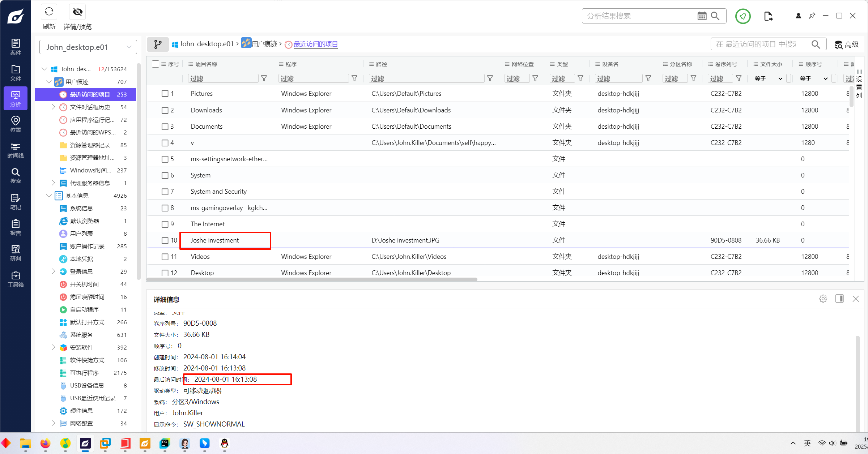Click the Refresh (刷新) toolbar icon
This screenshot has height=454, width=868.
49,12
